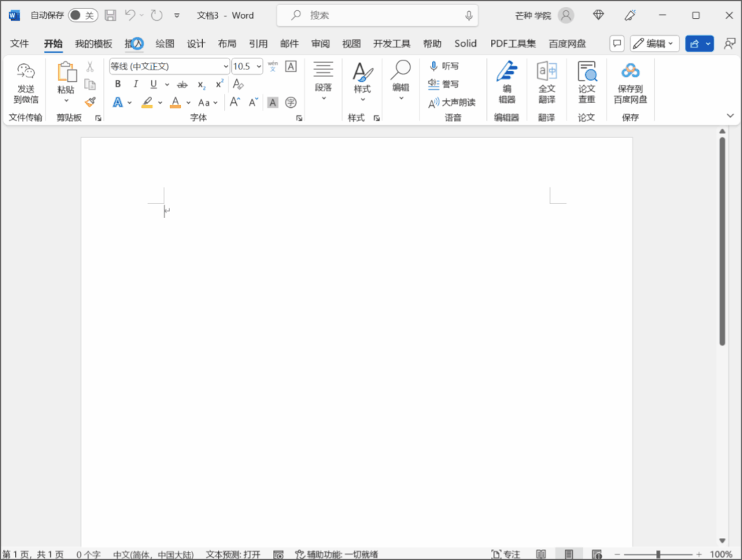
Task: Open Change Case Aa dropdown
Action: tap(208, 102)
